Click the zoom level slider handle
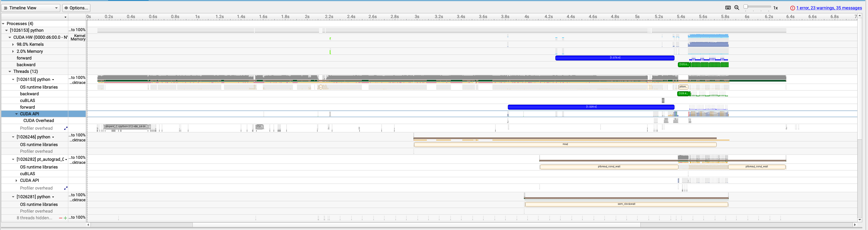The width and height of the screenshot is (868, 230). tap(746, 7)
